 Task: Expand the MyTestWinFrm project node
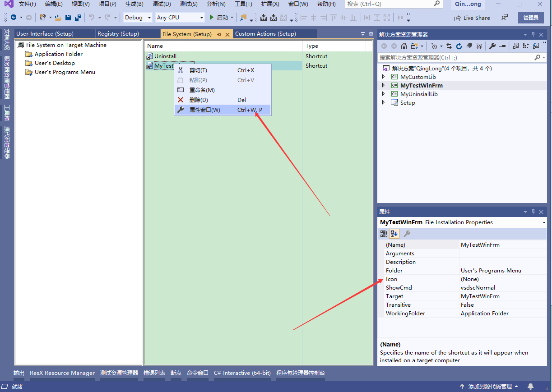[383, 85]
